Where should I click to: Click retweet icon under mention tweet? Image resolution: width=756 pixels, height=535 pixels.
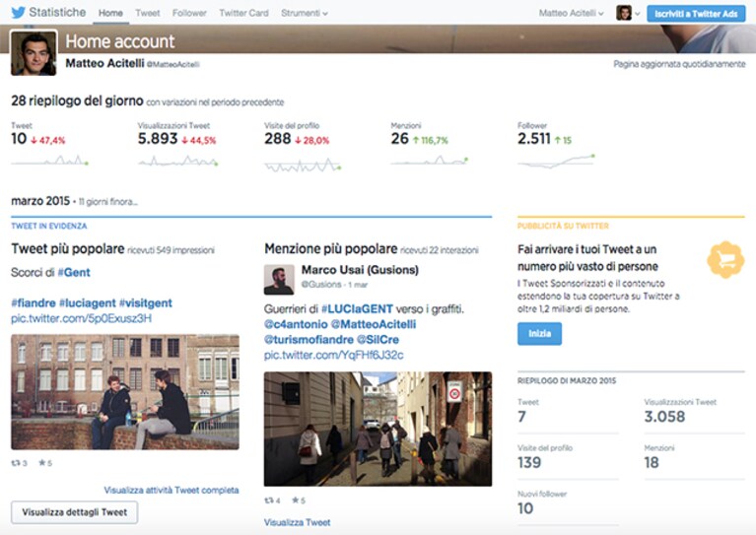[269, 501]
